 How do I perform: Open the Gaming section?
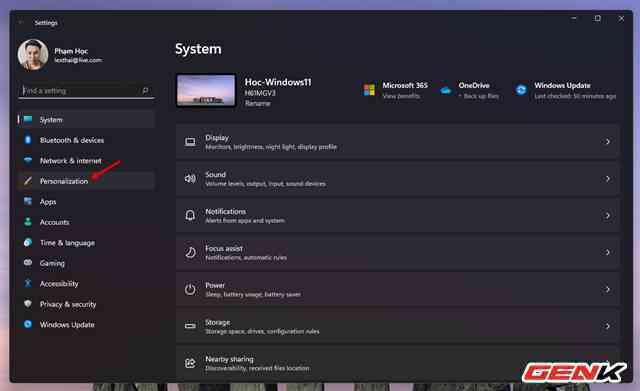(x=86, y=263)
